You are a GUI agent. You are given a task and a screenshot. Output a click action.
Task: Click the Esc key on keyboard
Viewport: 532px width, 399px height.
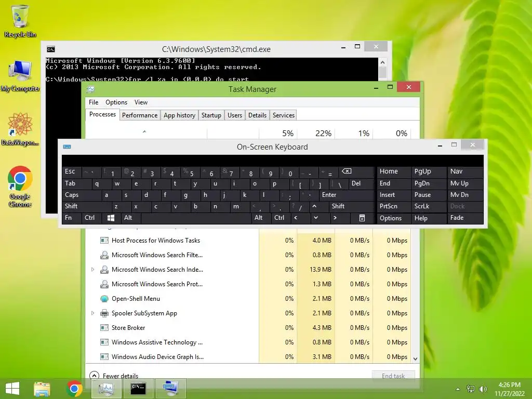[x=71, y=171]
